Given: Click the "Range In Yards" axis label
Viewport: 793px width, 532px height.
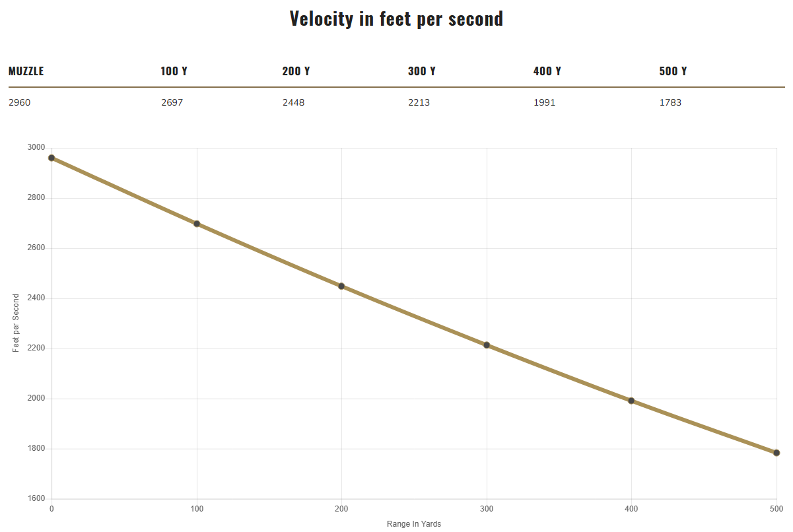Looking at the screenshot, I should 414,524.
